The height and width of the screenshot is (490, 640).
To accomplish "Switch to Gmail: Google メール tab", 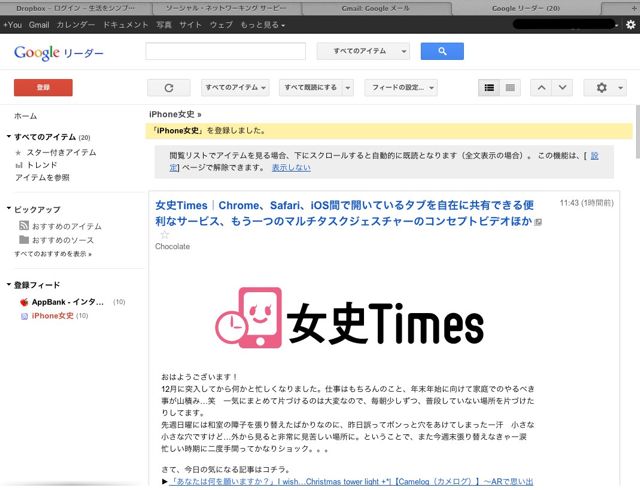I will 376,8.
